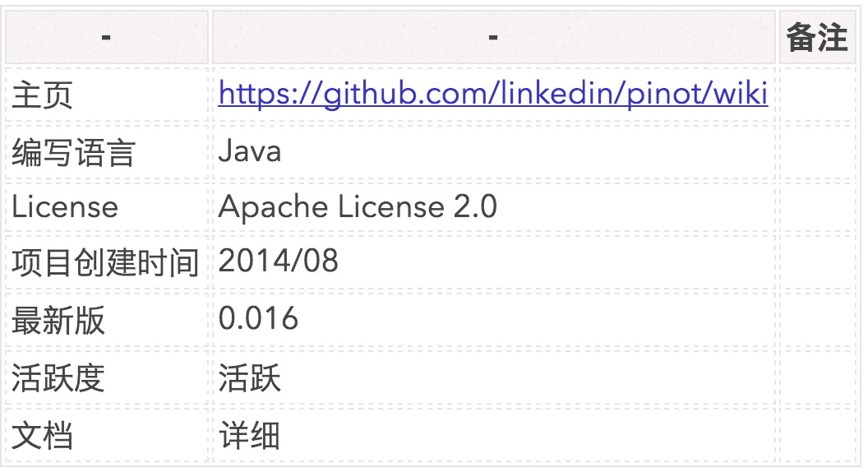Select the empty 备注 cell beside Java
The width and height of the screenshot is (868, 472).
[817, 152]
